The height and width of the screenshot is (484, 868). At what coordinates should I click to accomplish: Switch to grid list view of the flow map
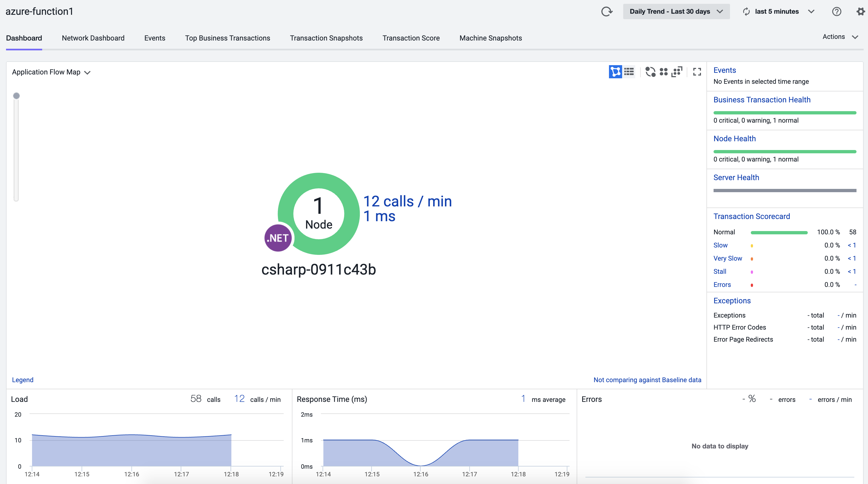point(629,71)
